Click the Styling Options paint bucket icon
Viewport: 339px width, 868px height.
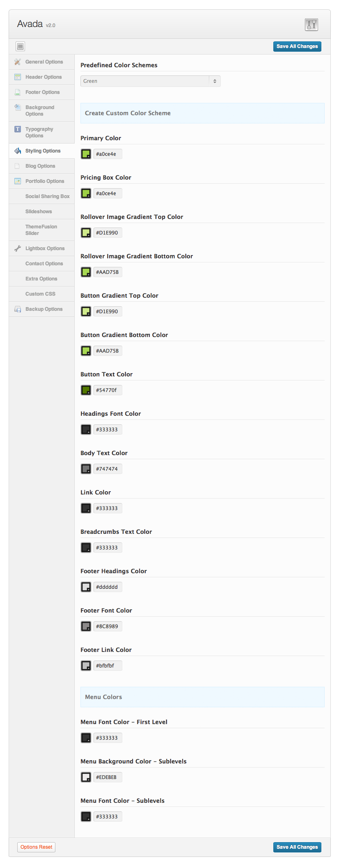pos(18,151)
